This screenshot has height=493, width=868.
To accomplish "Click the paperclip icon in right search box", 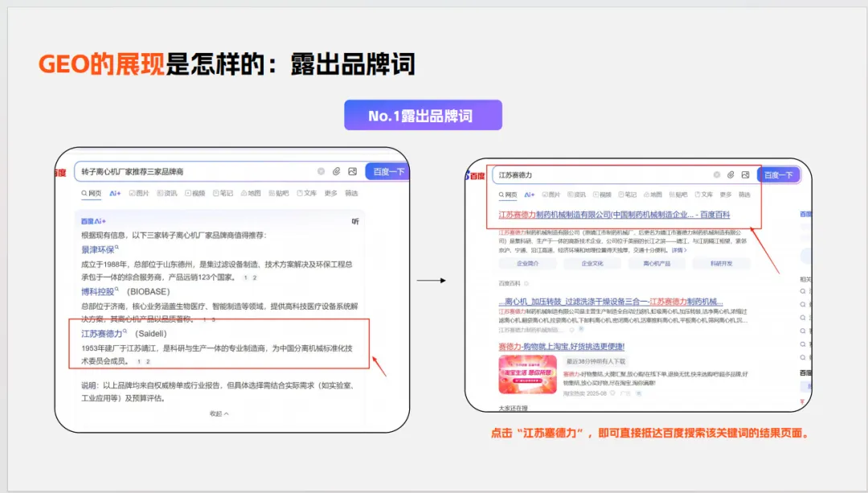I will coord(731,175).
